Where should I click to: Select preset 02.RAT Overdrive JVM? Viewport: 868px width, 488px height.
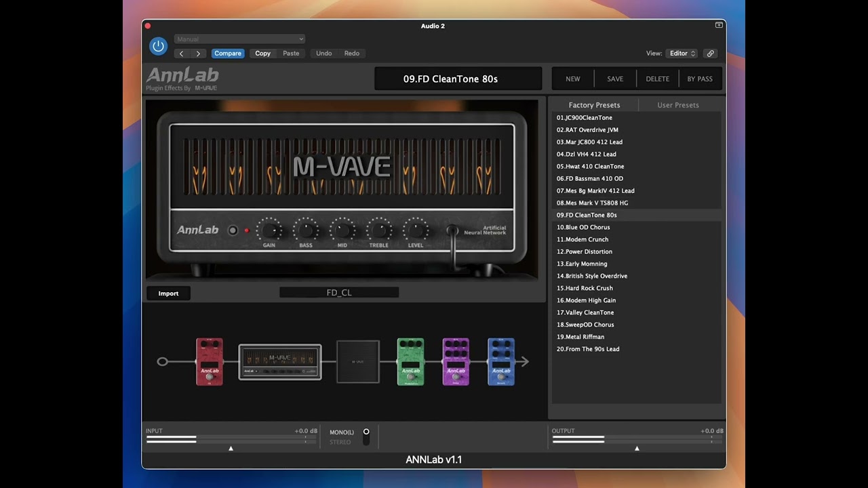tap(636, 130)
